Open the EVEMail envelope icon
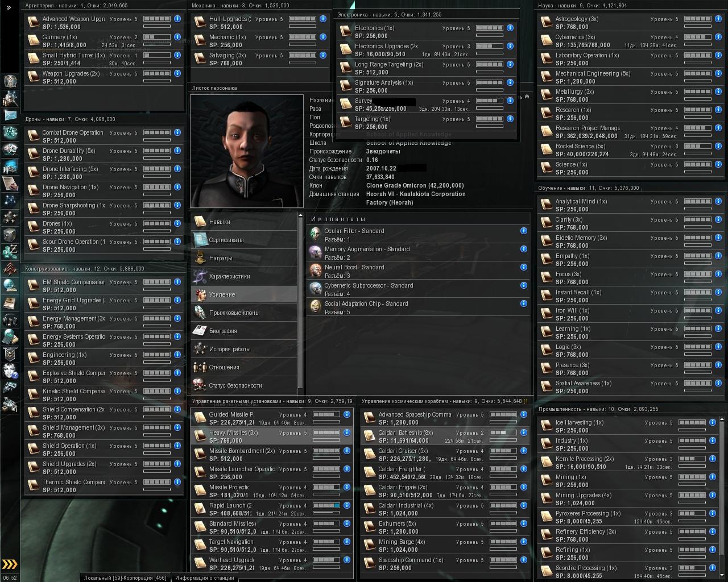 tap(10, 115)
